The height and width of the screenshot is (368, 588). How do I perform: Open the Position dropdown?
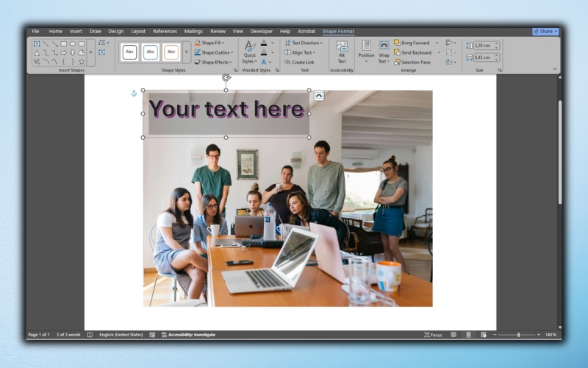pyautogui.click(x=366, y=52)
